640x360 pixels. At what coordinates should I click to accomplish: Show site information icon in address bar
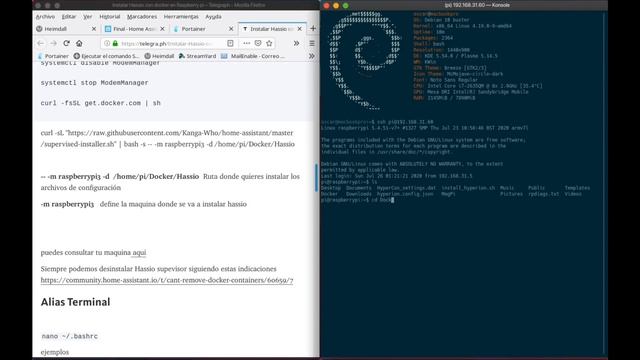[x=107, y=43]
